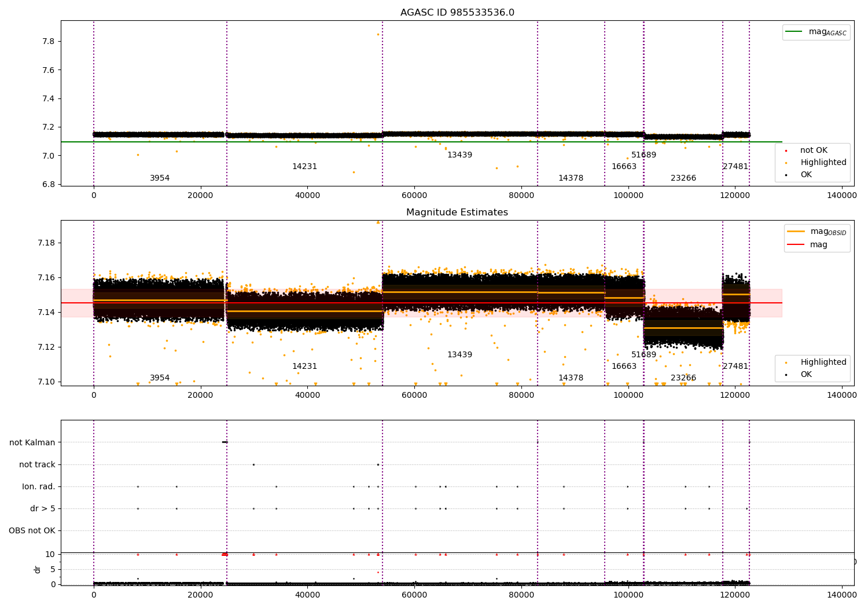
Task: Click OBSID label 14231 in Magnitude Estimates plot
Action: 304,367
